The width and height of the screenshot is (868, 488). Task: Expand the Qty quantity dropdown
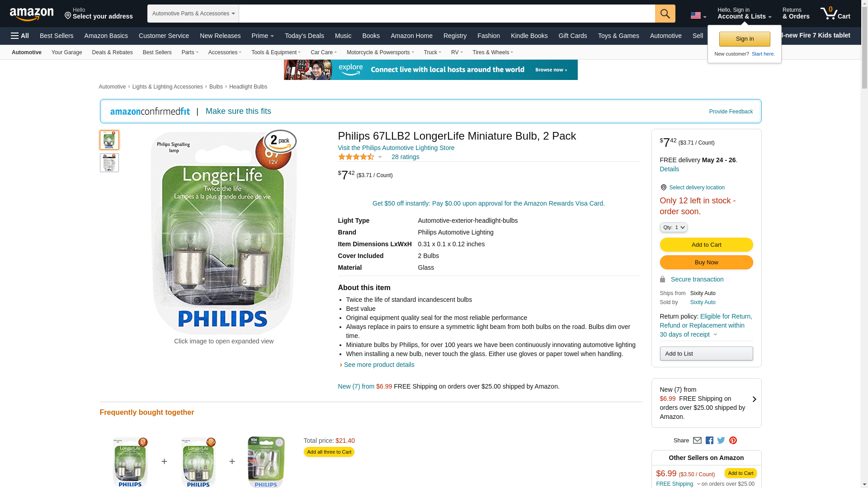click(x=674, y=227)
